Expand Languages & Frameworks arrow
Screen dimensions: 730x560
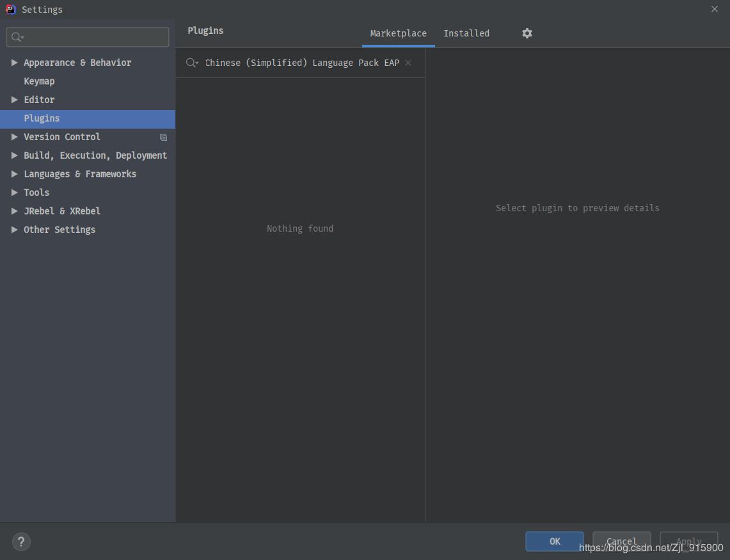(14, 174)
